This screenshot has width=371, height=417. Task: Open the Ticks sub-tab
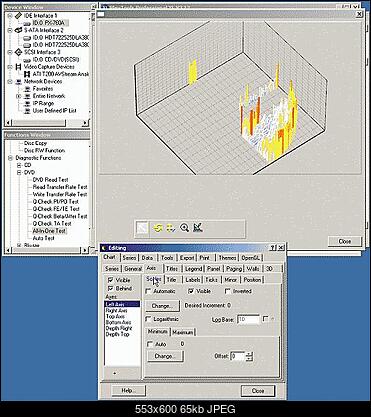click(211, 280)
